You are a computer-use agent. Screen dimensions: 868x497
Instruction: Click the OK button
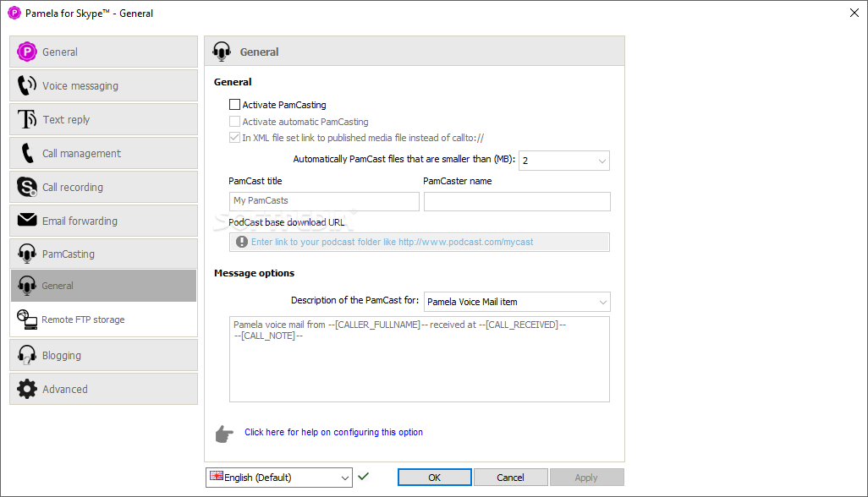(435, 477)
